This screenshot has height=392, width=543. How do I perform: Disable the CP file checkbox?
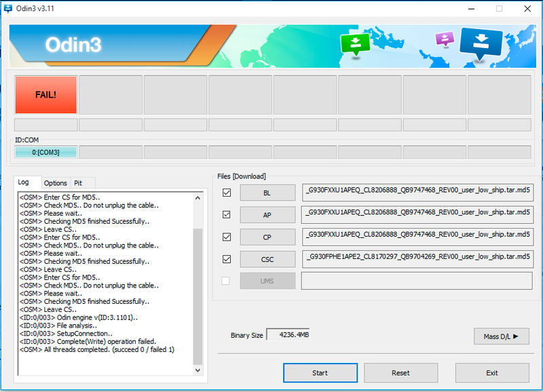(226, 237)
